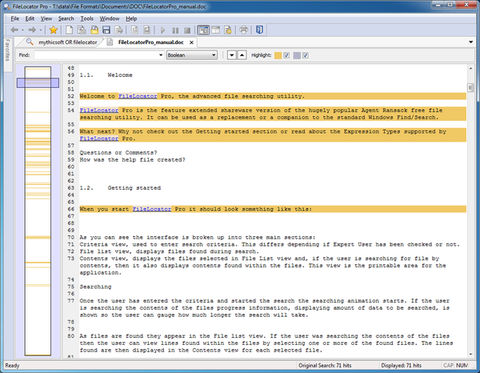Click the Back arrow icon
This screenshot has width=480, height=373.
tap(14, 30)
